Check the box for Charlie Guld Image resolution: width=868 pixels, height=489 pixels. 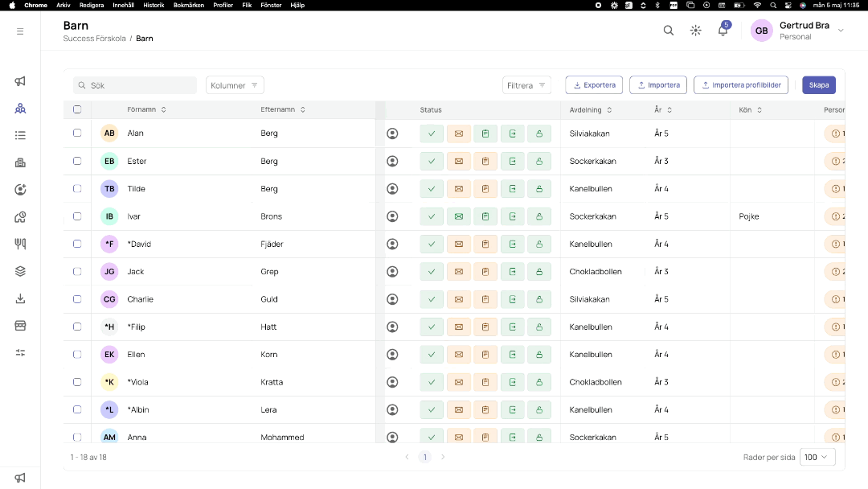(x=77, y=299)
